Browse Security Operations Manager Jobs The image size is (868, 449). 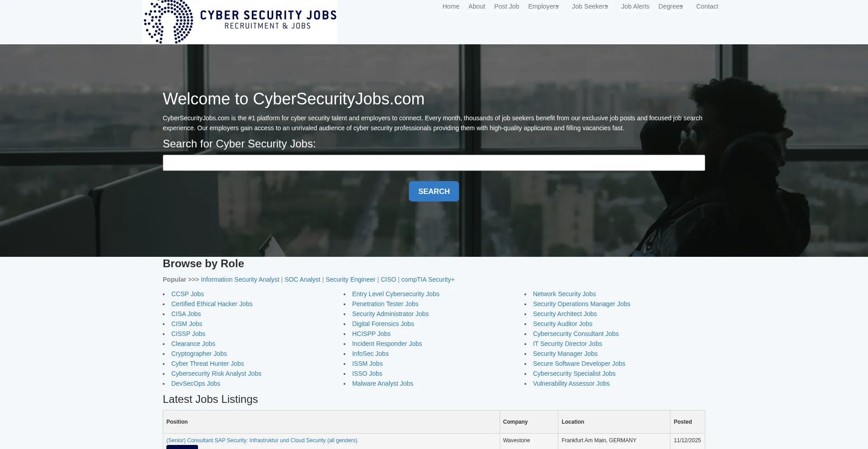pos(581,304)
